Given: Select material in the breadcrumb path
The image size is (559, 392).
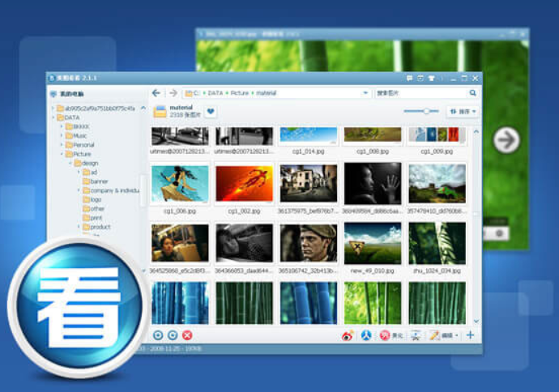Looking at the screenshot, I should point(266,93).
